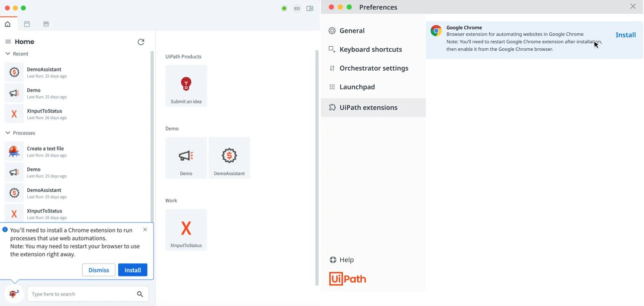
Task: Toggle the hamburger menu beside Home
Action: point(8,42)
